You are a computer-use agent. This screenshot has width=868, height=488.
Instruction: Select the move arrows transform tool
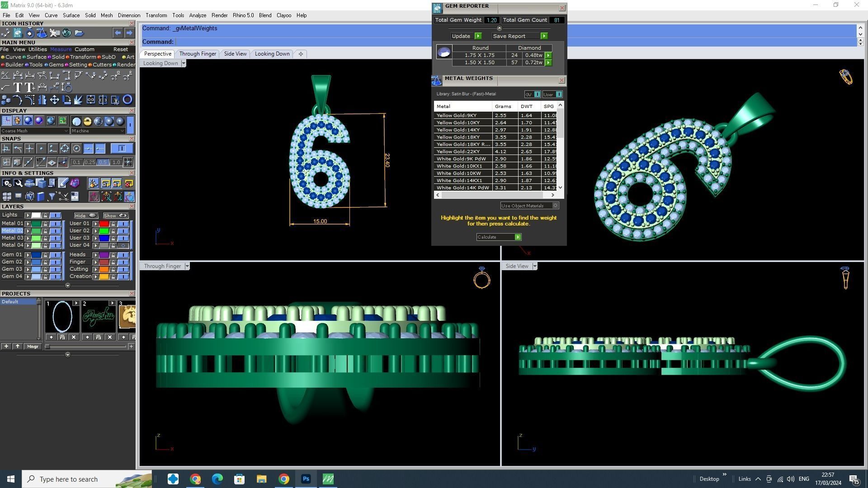coord(54,100)
